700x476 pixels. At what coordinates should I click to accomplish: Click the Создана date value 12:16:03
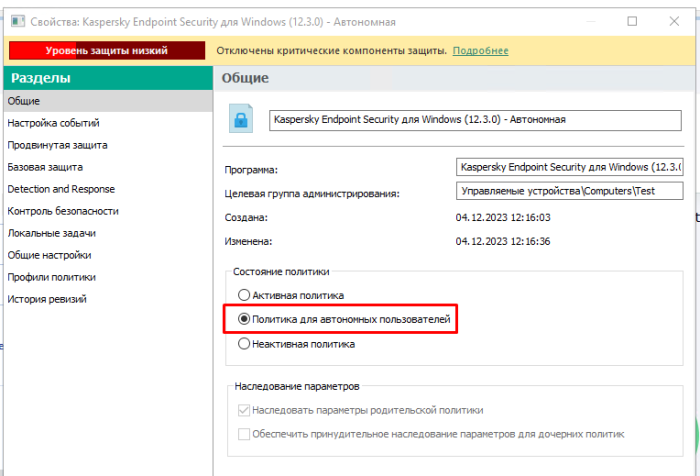pos(503,217)
